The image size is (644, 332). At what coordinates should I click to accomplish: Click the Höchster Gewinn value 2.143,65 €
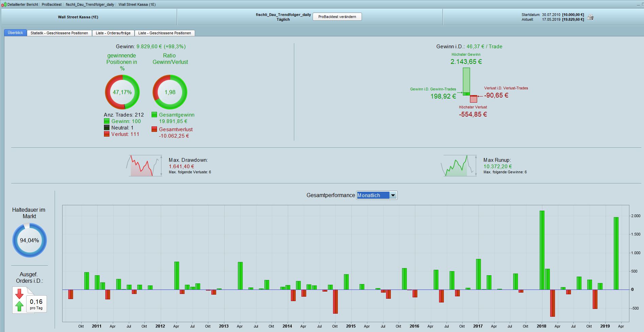click(466, 62)
